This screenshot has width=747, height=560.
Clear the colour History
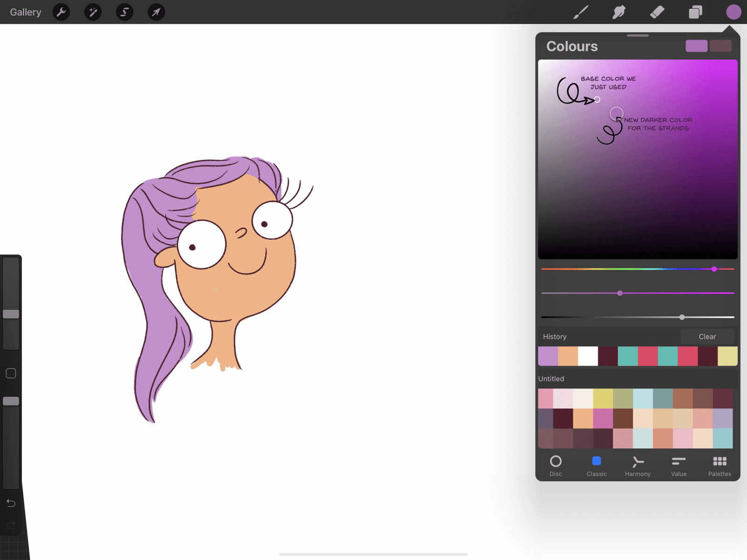707,336
